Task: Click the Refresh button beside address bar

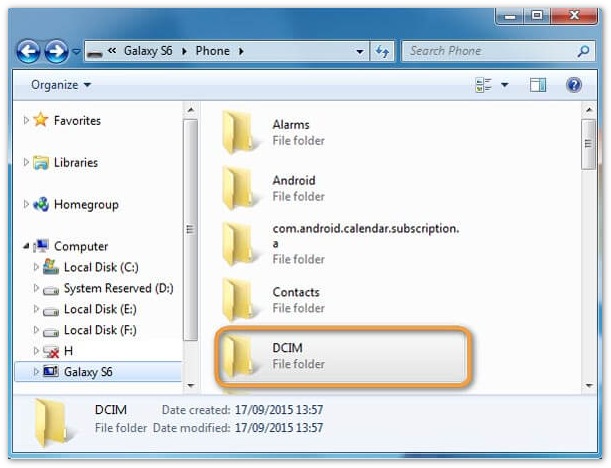Action: tap(382, 51)
